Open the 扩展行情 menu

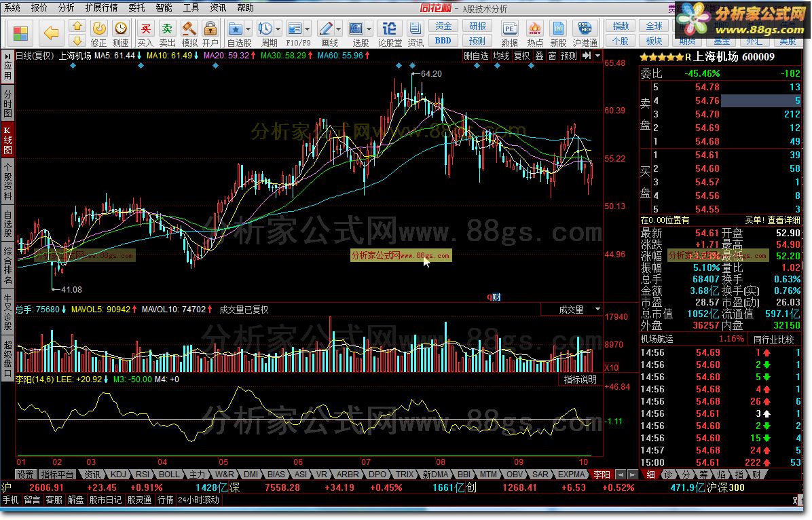[x=102, y=7]
